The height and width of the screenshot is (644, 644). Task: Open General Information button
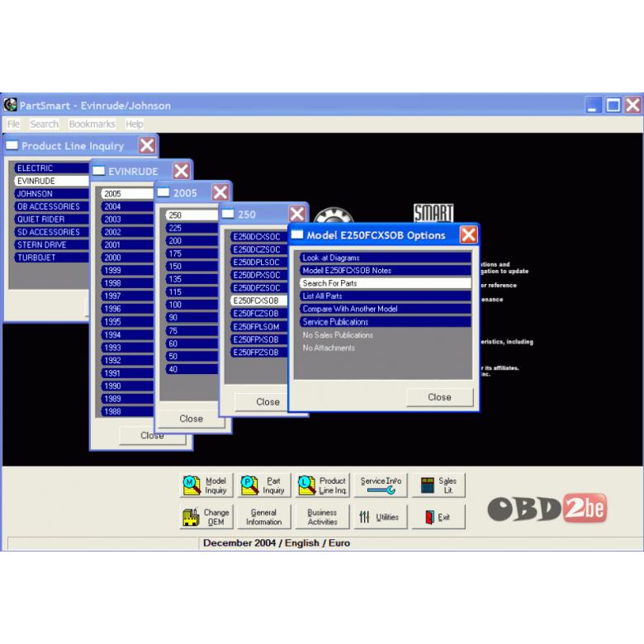pos(264,517)
